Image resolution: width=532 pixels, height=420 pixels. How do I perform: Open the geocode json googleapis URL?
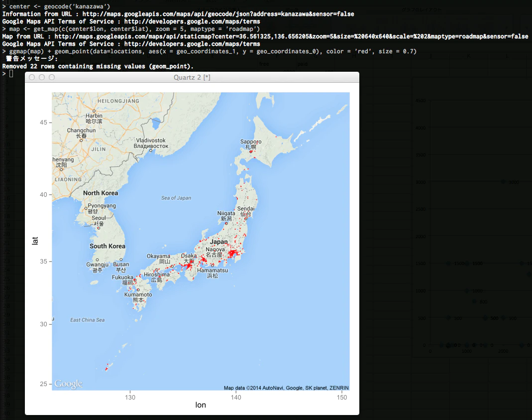(218, 14)
